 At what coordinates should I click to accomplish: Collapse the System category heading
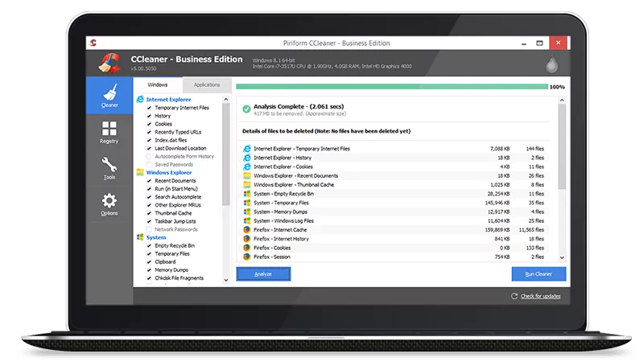[156, 237]
